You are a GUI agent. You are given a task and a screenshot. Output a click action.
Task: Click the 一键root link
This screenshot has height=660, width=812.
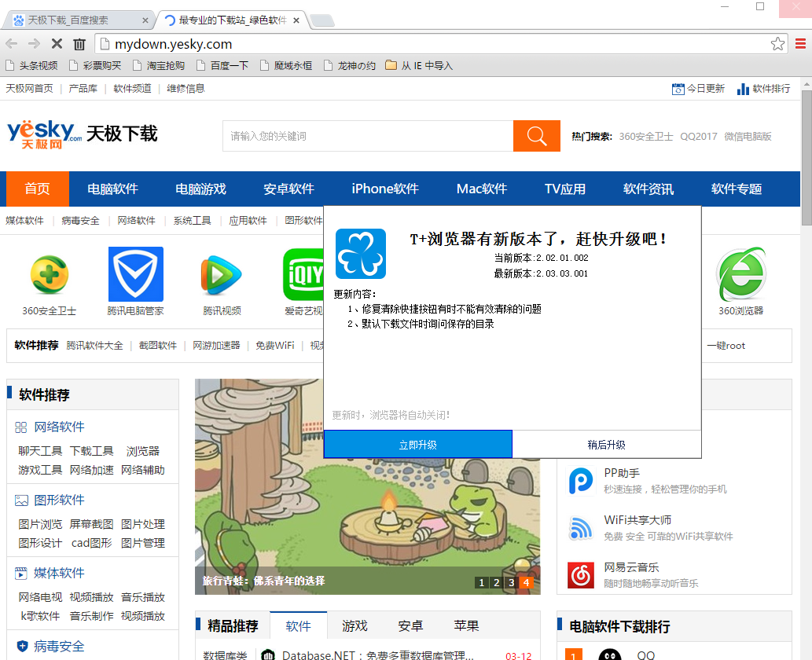point(726,345)
